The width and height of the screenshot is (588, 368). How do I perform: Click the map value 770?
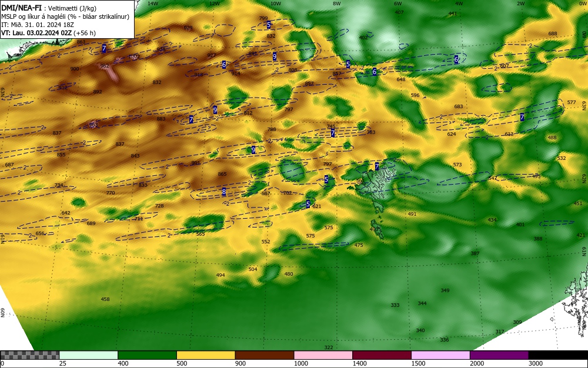(x=111, y=193)
